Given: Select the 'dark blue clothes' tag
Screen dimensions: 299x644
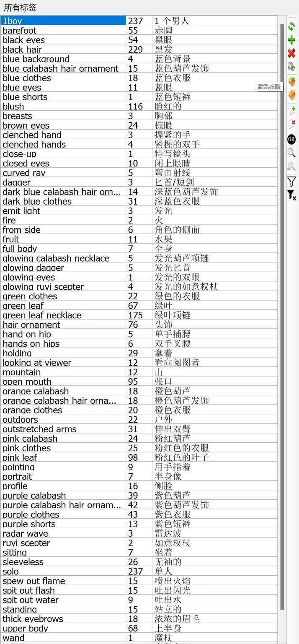Looking at the screenshot, I should (x=37, y=201).
